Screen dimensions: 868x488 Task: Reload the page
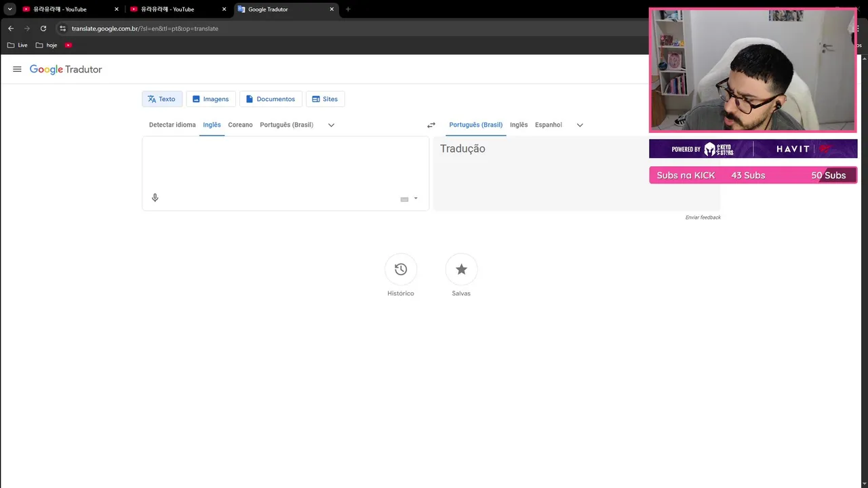coord(43,28)
